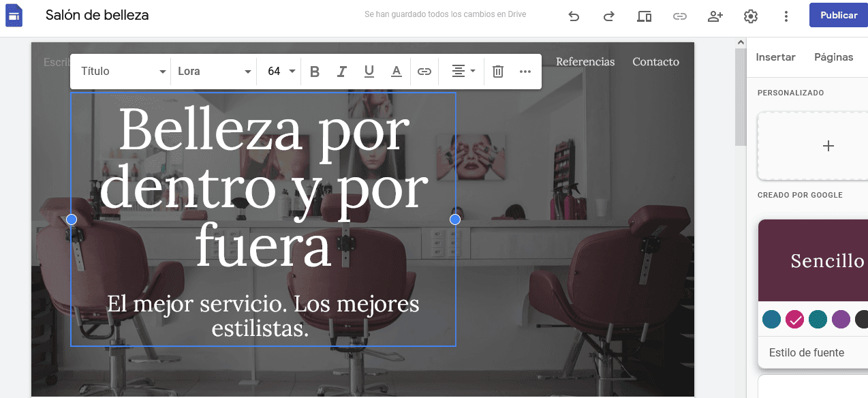Open the Lora font dropdown

tap(213, 71)
